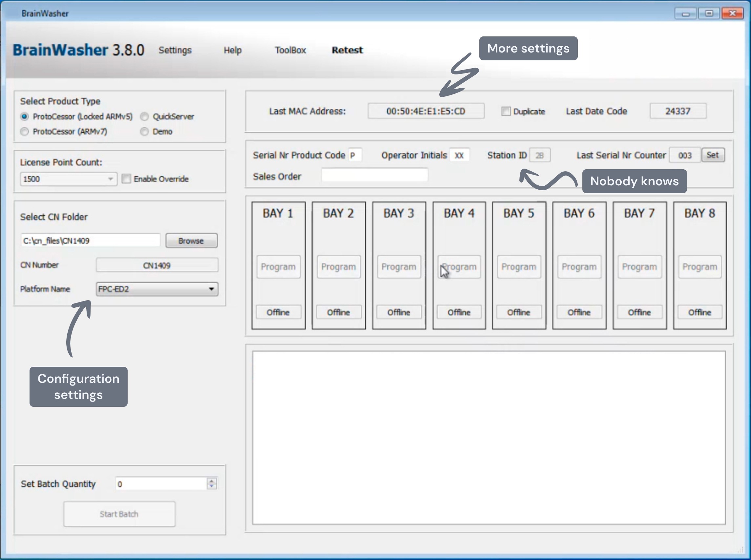Click the Start Batch button
The image size is (751, 560).
pos(119,514)
